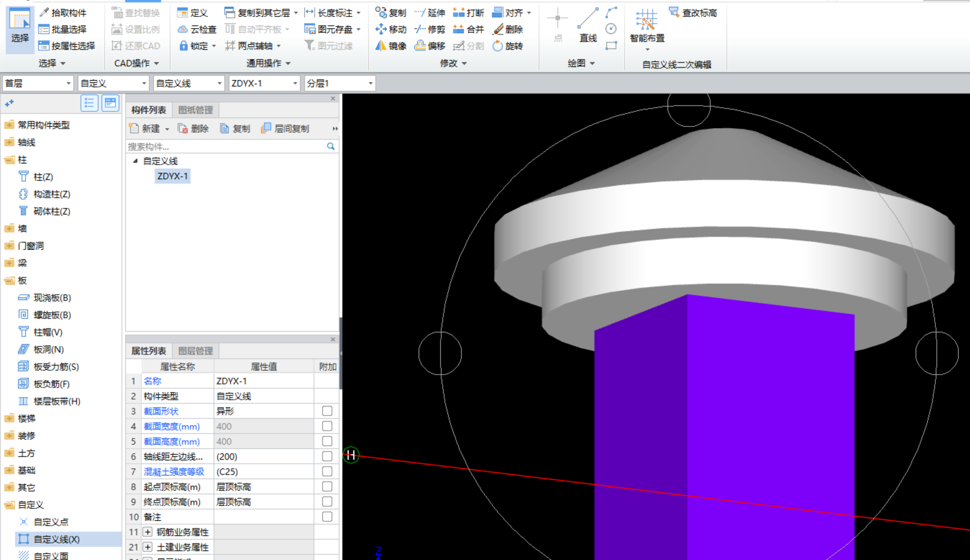Collapse the 自定义线 tree node
This screenshot has height=560, width=970.
click(x=135, y=161)
